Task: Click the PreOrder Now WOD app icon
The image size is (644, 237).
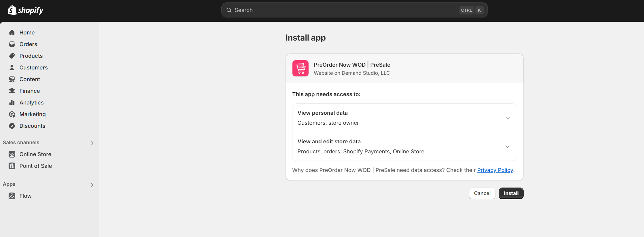Action: tap(300, 68)
